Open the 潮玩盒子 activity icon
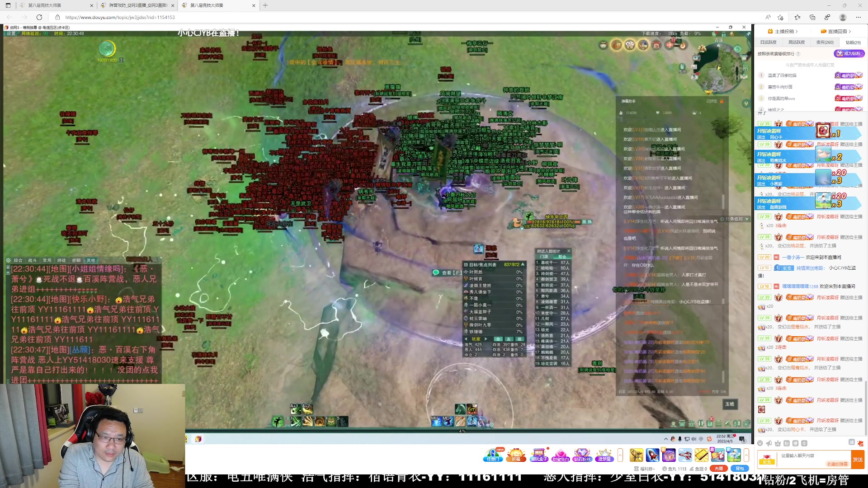The height and width of the screenshot is (488, 868). [x=539, y=455]
